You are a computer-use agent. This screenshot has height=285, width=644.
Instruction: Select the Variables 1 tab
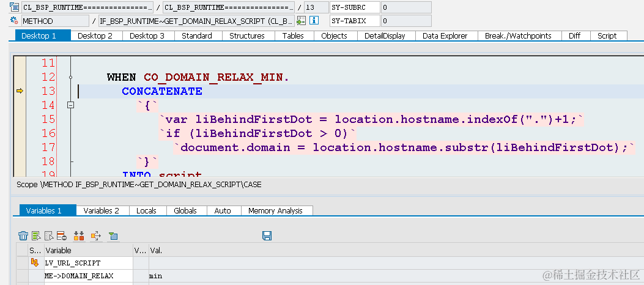pyautogui.click(x=48, y=210)
